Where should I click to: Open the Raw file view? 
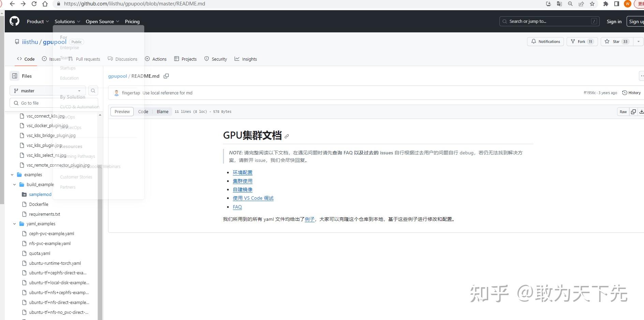623,112
